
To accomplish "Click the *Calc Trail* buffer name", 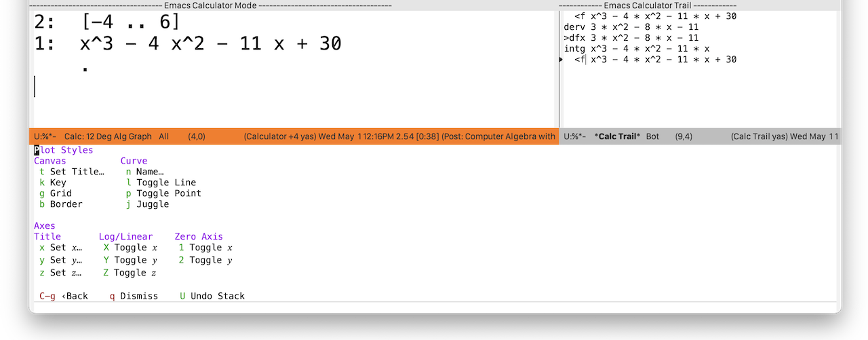I will pyautogui.click(x=617, y=136).
